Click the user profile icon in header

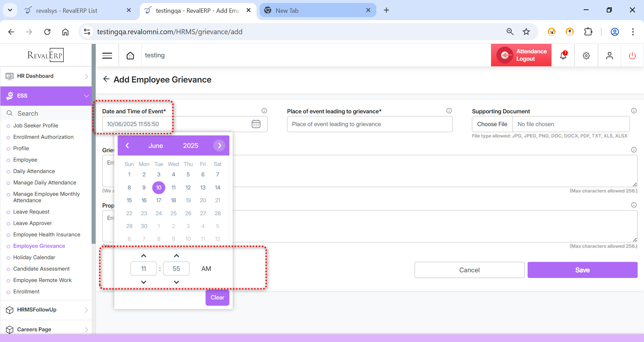pos(609,56)
